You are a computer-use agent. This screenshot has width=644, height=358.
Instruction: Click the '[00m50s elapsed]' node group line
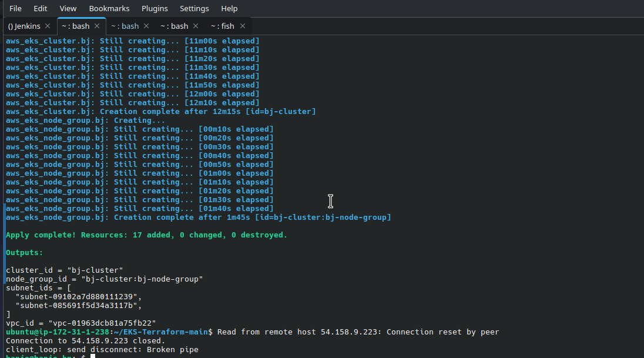pyautogui.click(x=140, y=165)
